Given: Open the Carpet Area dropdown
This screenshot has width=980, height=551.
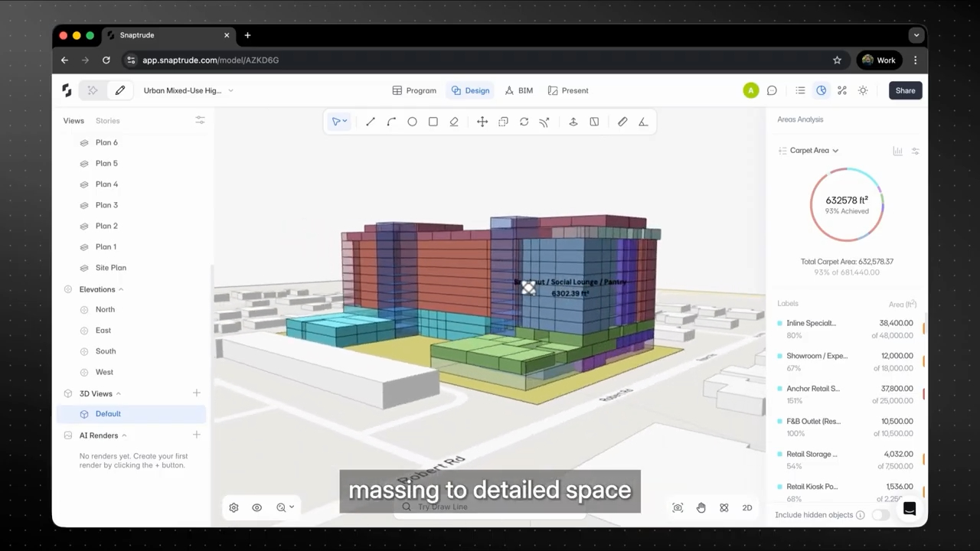Looking at the screenshot, I should 808,151.
